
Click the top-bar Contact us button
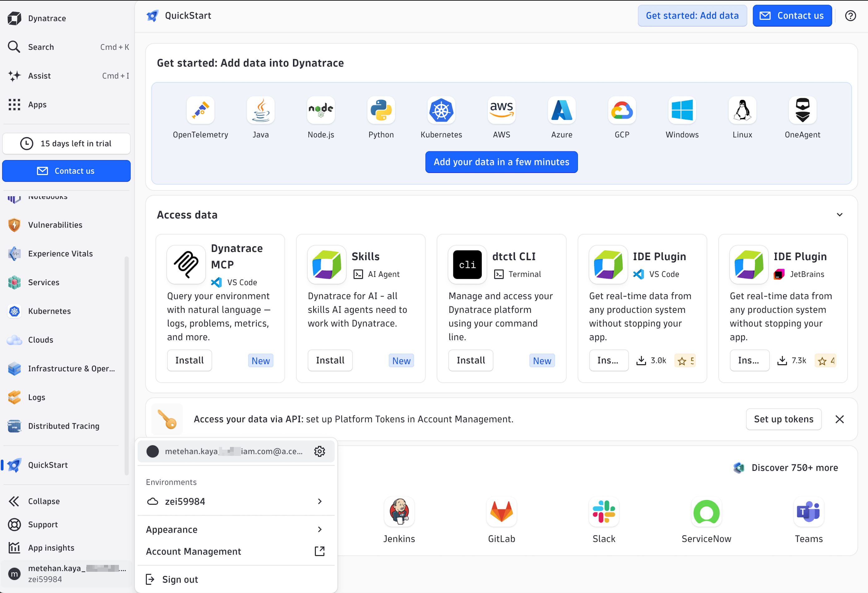[x=792, y=16]
